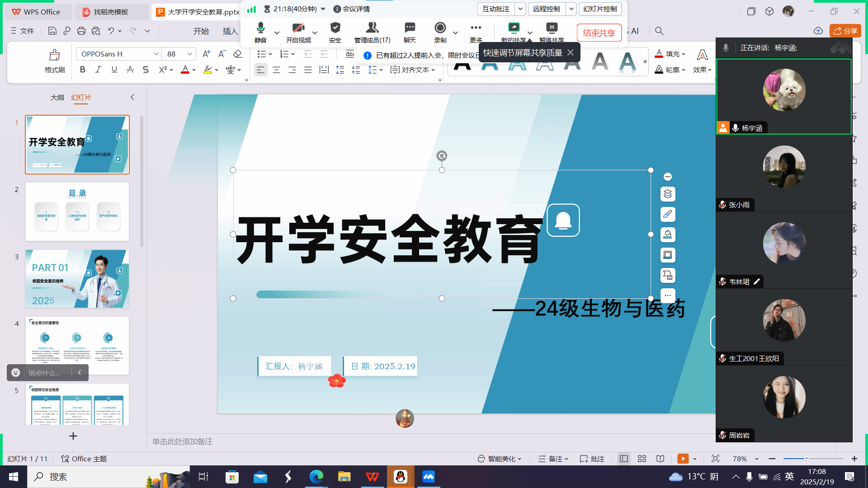
Task: Click the security shield icon
Action: pyautogui.click(x=335, y=28)
